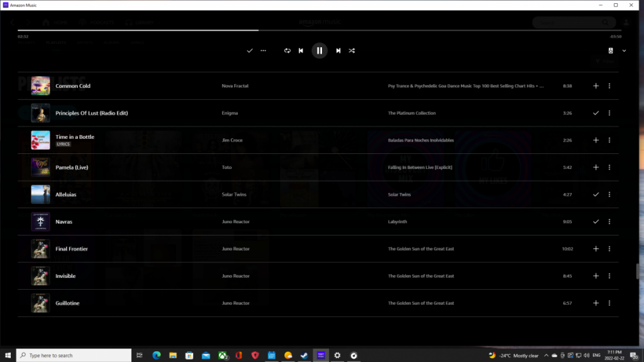Open options menu for Pamela (Live)
The image size is (644, 362).
609,167
